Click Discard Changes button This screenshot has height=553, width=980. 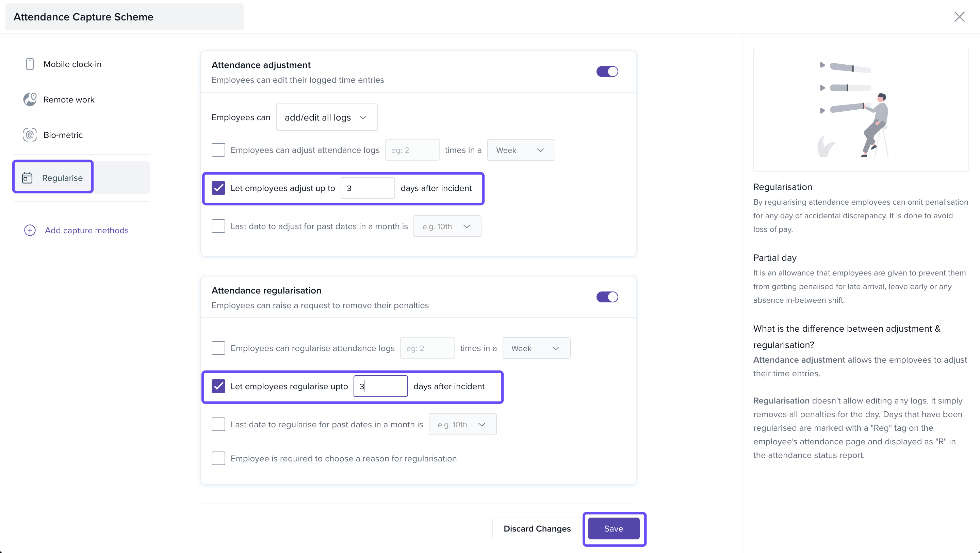[x=537, y=528]
